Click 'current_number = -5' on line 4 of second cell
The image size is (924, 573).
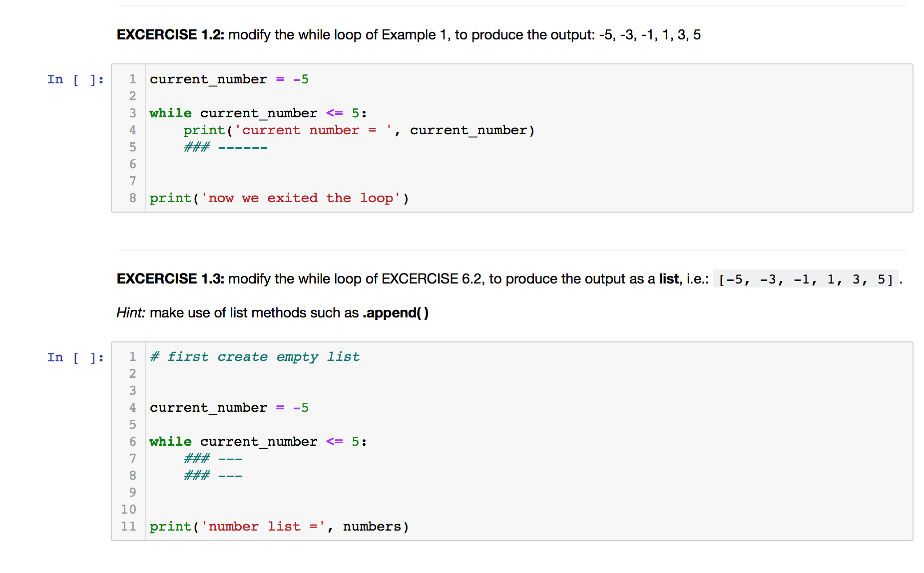pos(229,407)
